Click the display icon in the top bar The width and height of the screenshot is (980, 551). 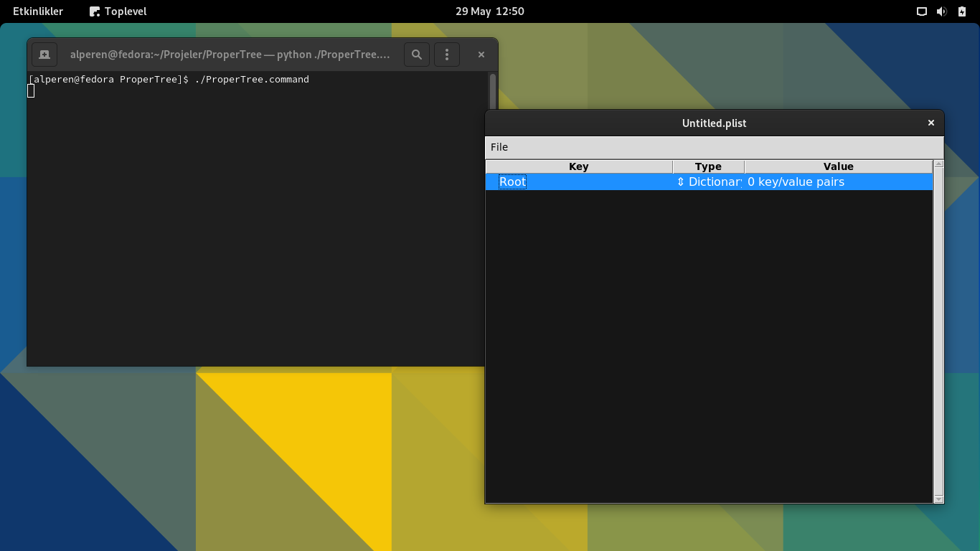[x=922, y=11]
